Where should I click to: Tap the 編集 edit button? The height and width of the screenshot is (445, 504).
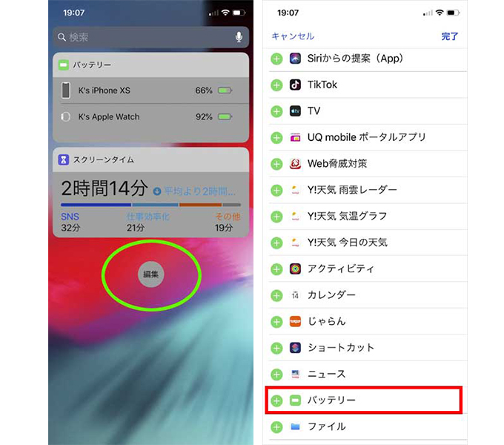pos(150,274)
